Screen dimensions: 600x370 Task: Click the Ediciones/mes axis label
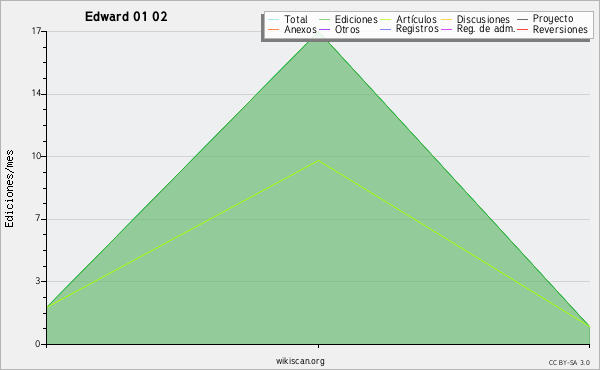9,189
